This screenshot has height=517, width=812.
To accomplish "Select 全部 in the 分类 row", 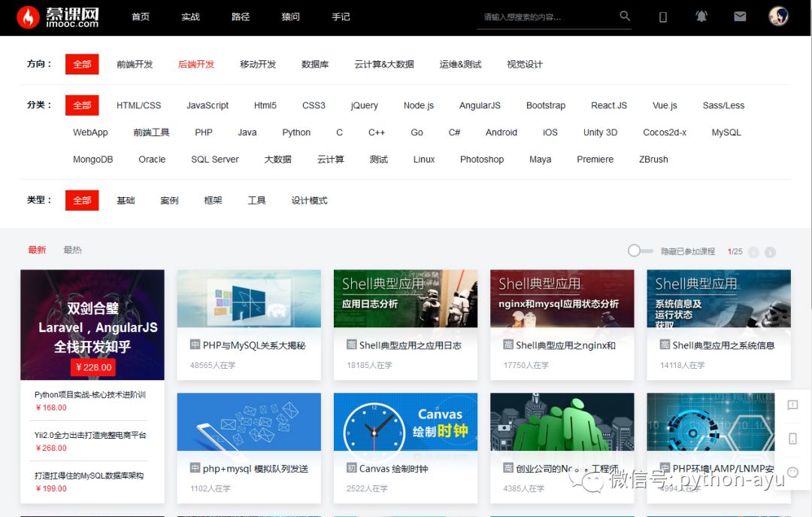I will point(82,105).
